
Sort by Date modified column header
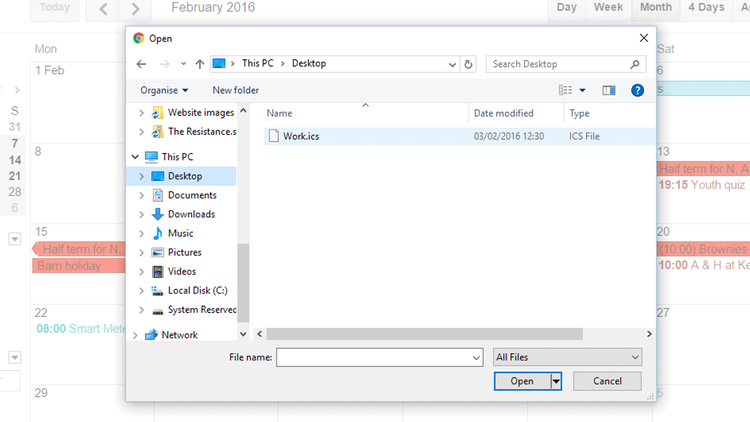click(503, 113)
